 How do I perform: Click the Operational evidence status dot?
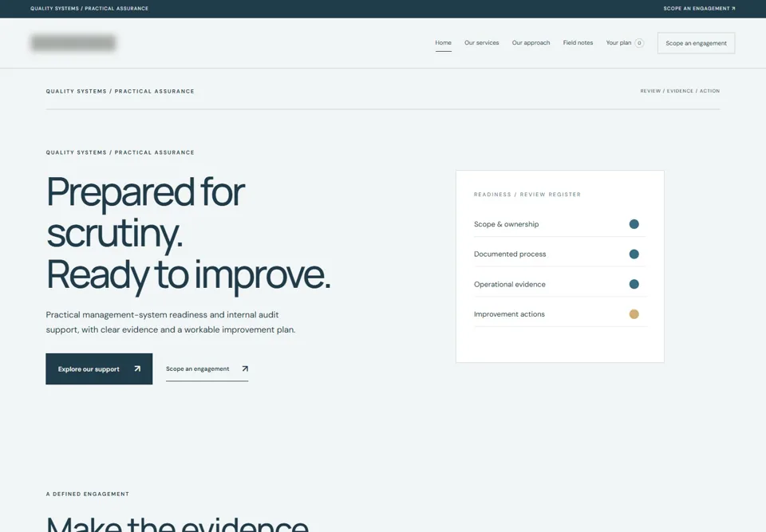pyautogui.click(x=634, y=284)
